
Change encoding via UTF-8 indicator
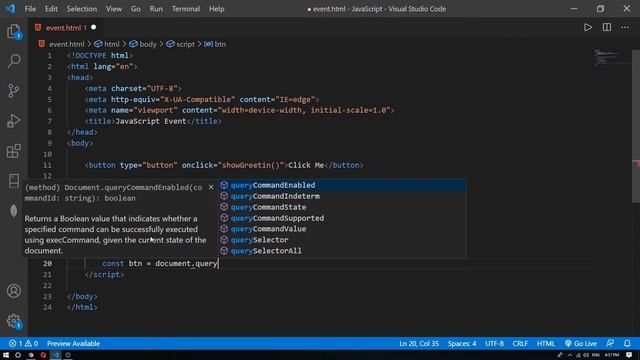pyautogui.click(x=494, y=343)
